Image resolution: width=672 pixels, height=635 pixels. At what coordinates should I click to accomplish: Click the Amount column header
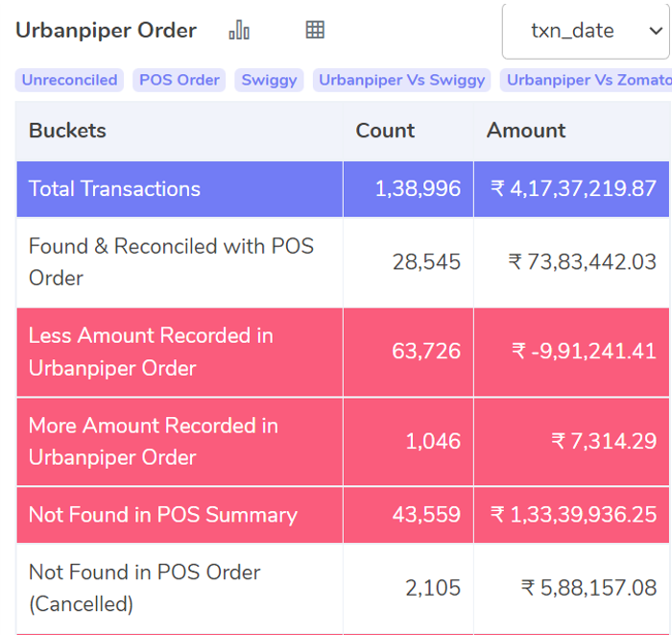tap(526, 131)
